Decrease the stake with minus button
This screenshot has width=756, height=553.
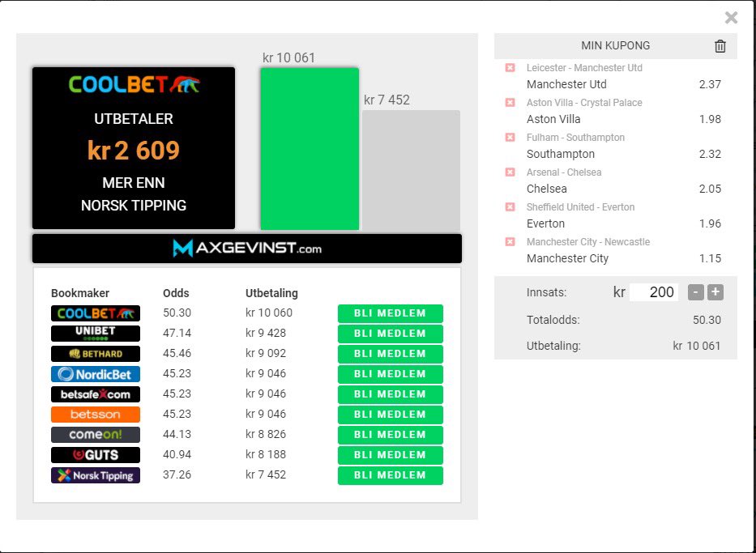tap(696, 292)
